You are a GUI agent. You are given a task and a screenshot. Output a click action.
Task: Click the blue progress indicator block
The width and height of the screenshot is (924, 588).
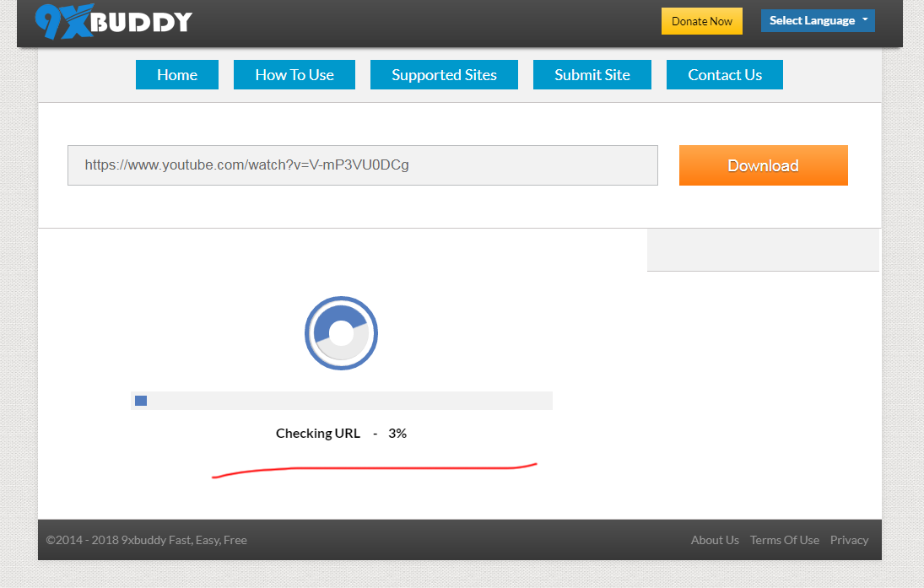pyautogui.click(x=141, y=401)
